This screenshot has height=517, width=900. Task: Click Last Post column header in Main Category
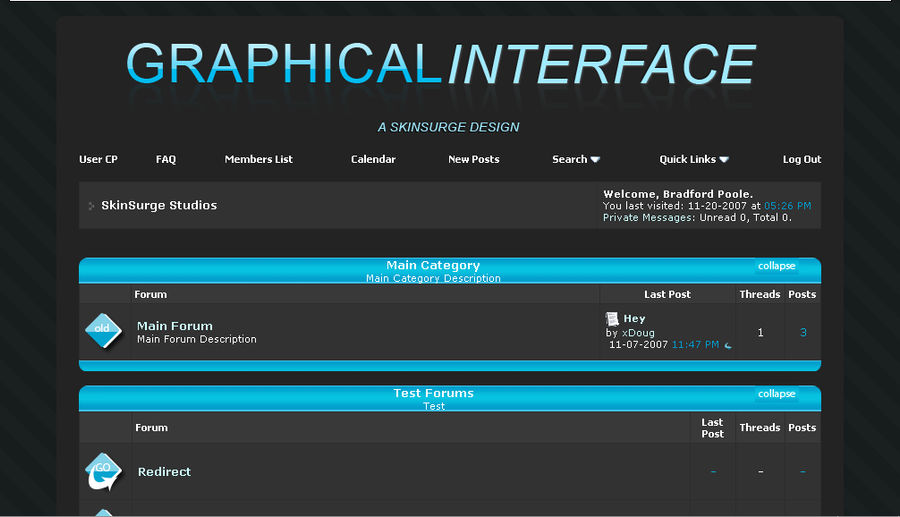point(668,294)
